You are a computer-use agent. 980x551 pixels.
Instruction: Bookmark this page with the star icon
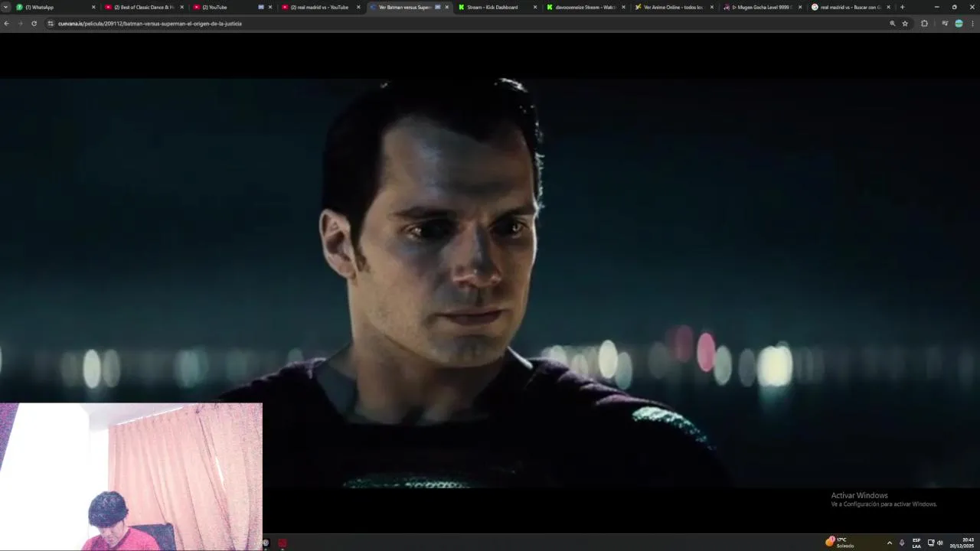tap(905, 24)
